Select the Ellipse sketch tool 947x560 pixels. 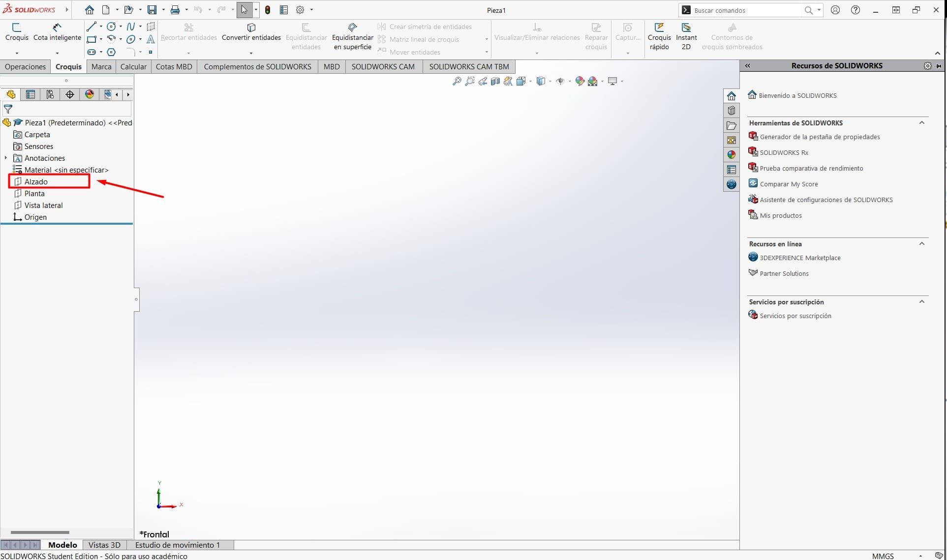pos(130,39)
